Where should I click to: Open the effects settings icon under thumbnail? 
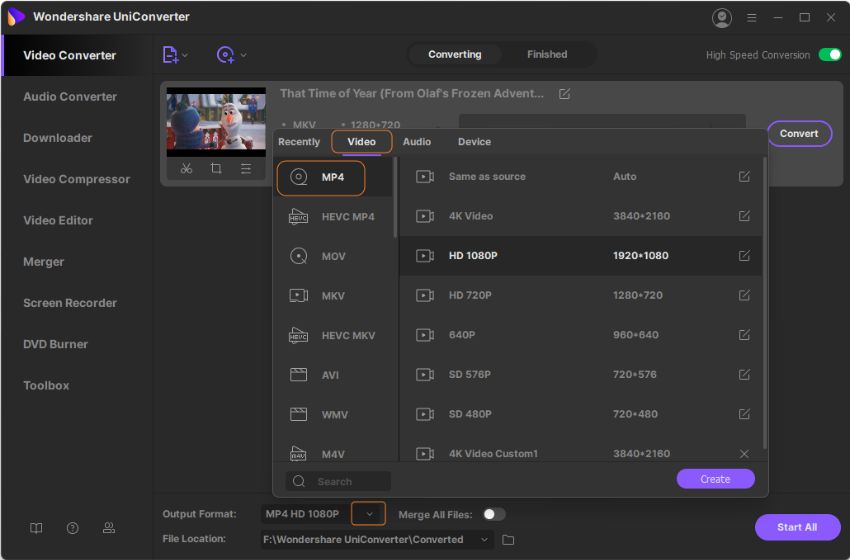click(246, 168)
